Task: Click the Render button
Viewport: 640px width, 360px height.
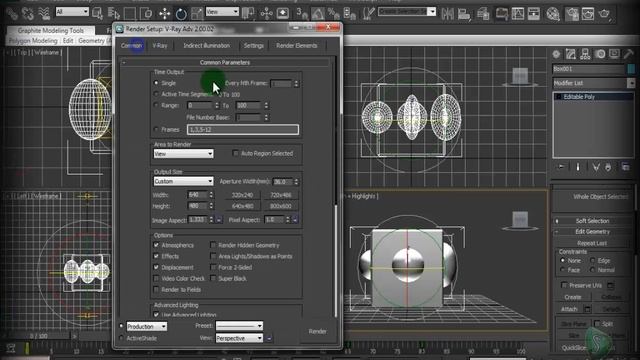Action: [318, 331]
